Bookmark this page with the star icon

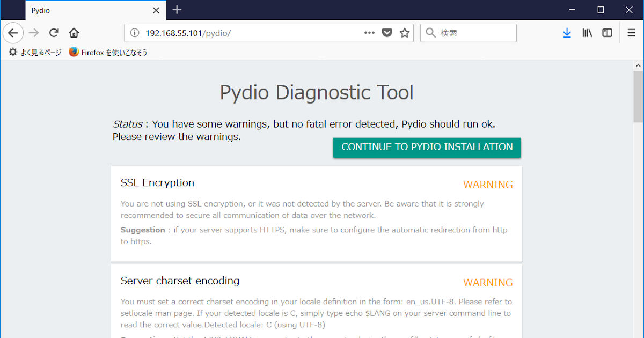point(405,33)
